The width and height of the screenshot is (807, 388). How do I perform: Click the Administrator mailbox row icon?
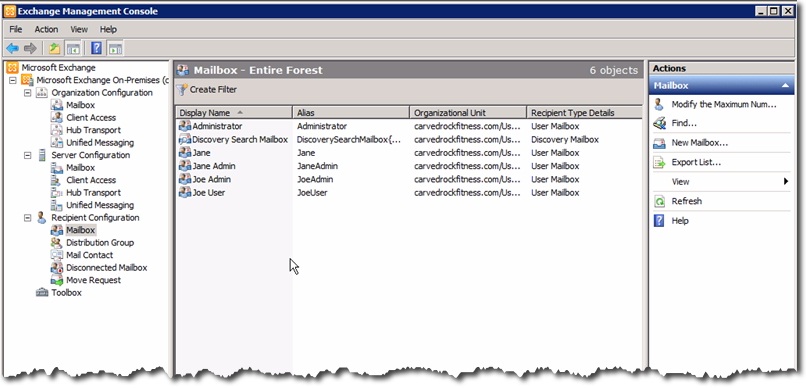tap(185, 126)
